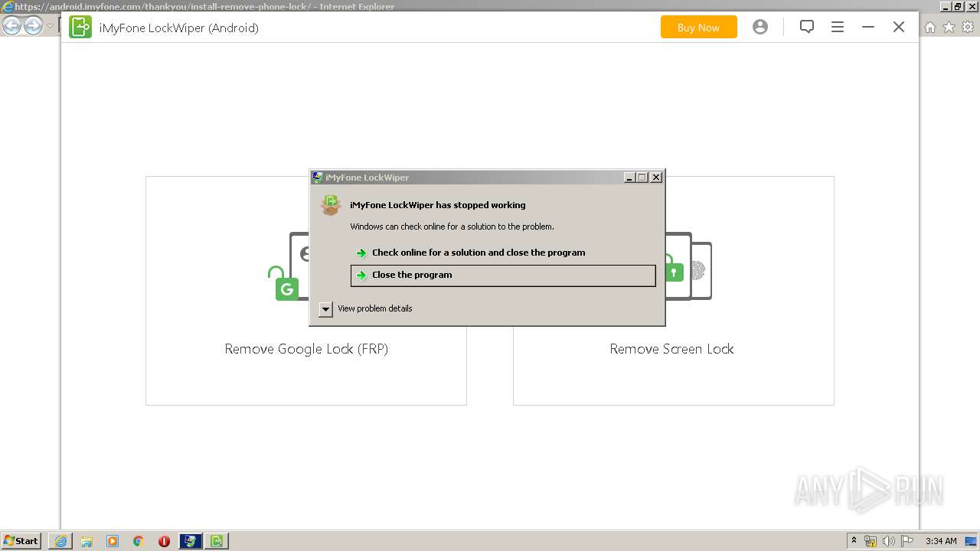Open the Action Center flag icon
Screen dimensions: 980x551
point(907,541)
